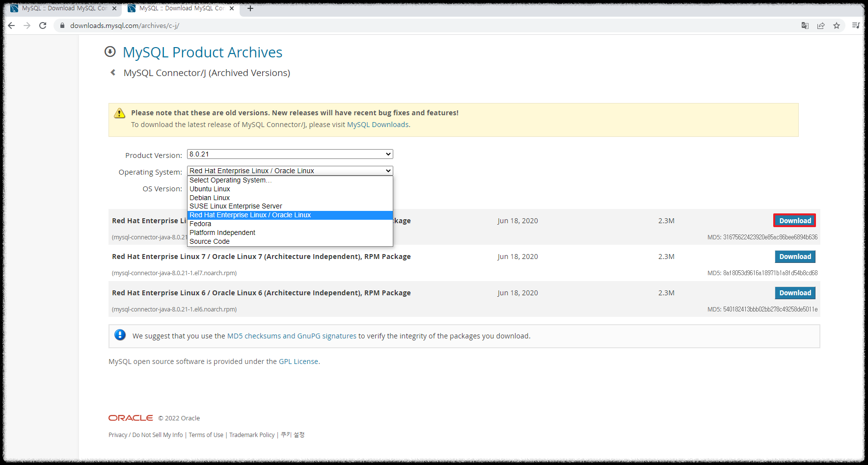868x465 pixels.
Task: Click the Red Hat Enterprise Linux 7 package title
Action: coord(261,257)
